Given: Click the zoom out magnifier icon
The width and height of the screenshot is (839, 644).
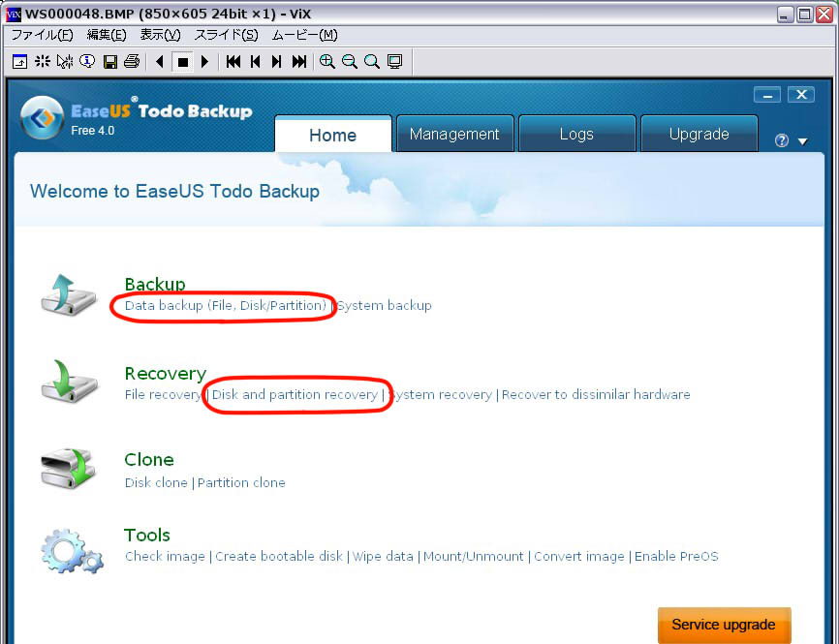Looking at the screenshot, I should [350, 62].
